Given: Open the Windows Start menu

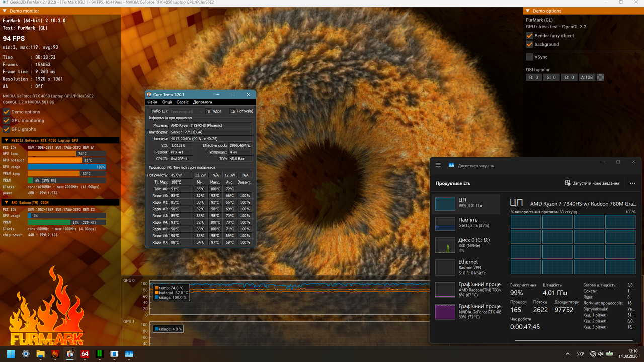Looking at the screenshot, I should click(x=11, y=354).
